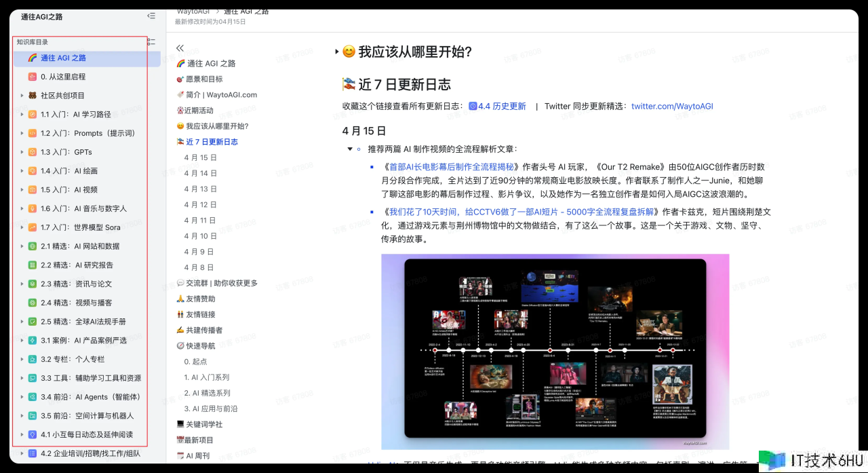Click the tree view icon beside 知识库目录
This screenshot has width=868, height=473.
pyautogui.click(x=151, y=42)
